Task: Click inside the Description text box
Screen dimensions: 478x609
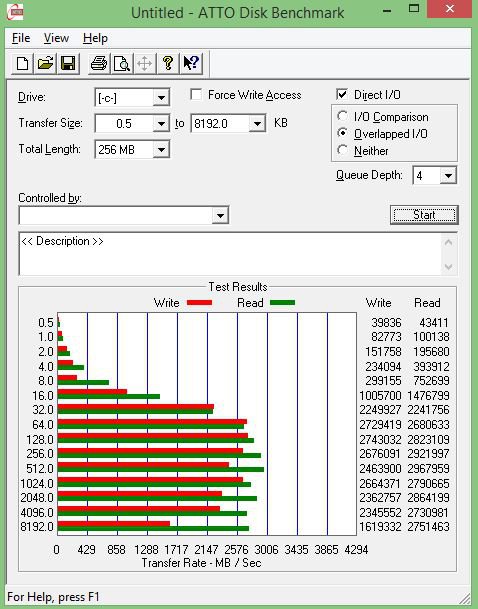Action: pos(230,254)
